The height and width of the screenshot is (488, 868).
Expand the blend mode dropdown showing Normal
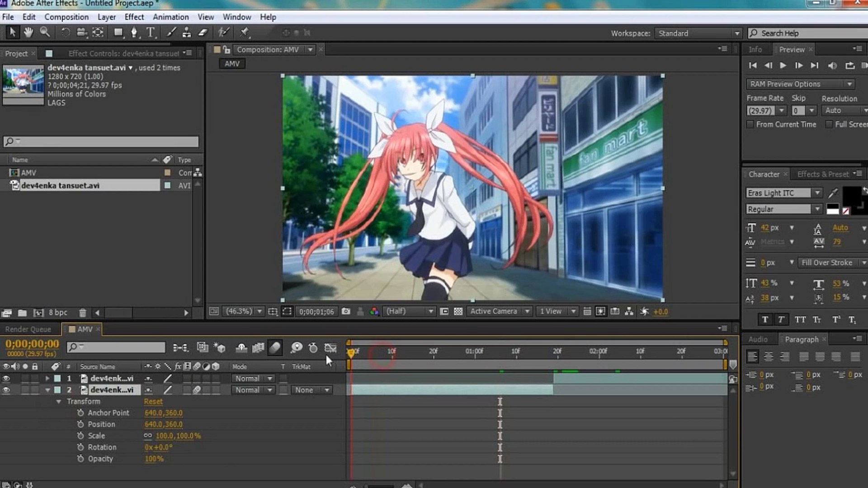pos(253,378)
